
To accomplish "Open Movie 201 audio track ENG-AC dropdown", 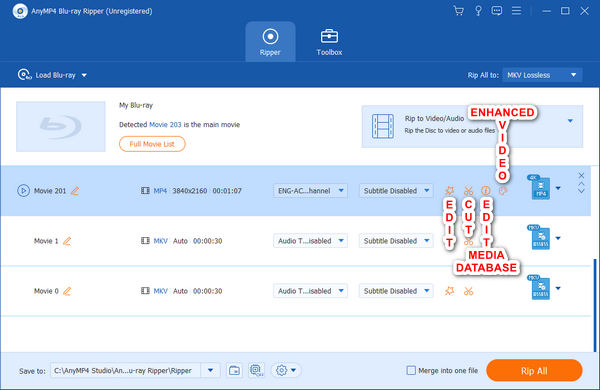I will pos(310,191).
